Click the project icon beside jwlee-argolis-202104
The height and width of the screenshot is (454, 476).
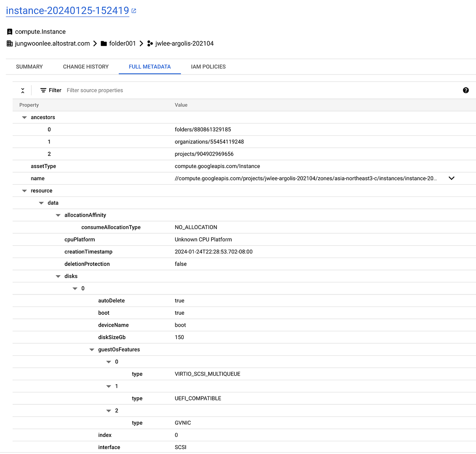150,43
